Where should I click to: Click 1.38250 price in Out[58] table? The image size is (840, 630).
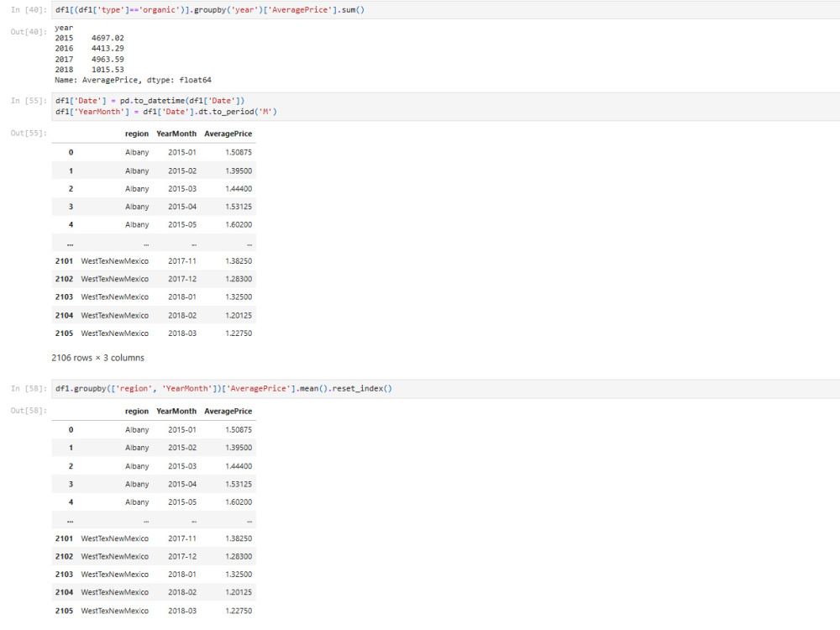239,539
